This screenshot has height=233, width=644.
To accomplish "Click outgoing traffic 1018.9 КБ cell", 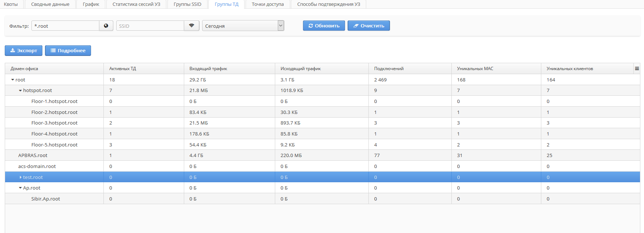I will pyautogui.click(x=292, y=91).
